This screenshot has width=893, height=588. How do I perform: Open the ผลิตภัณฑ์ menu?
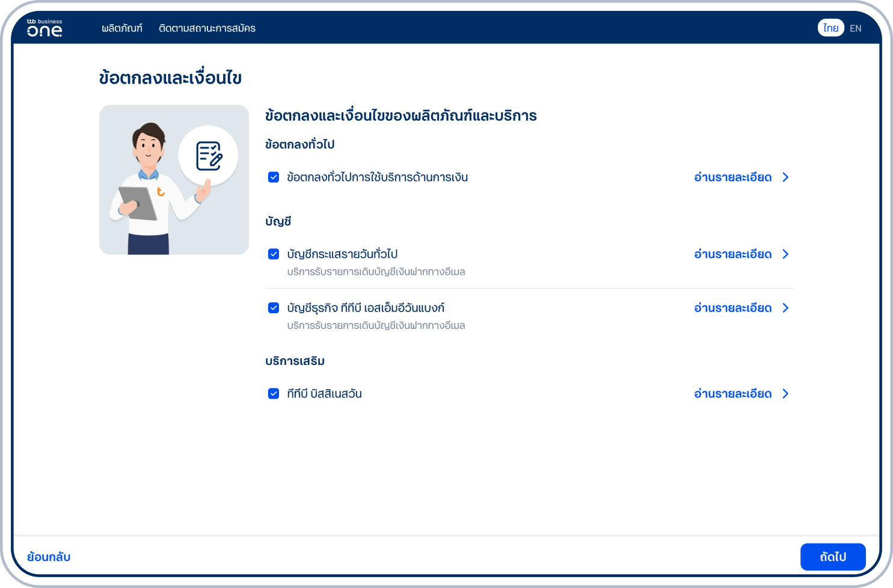point(122,28)
